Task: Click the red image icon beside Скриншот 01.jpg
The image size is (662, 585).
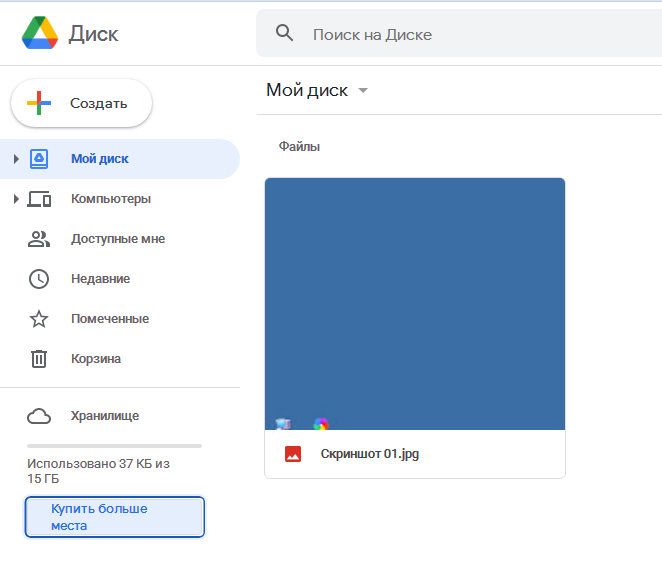Action: click(293, 454)
